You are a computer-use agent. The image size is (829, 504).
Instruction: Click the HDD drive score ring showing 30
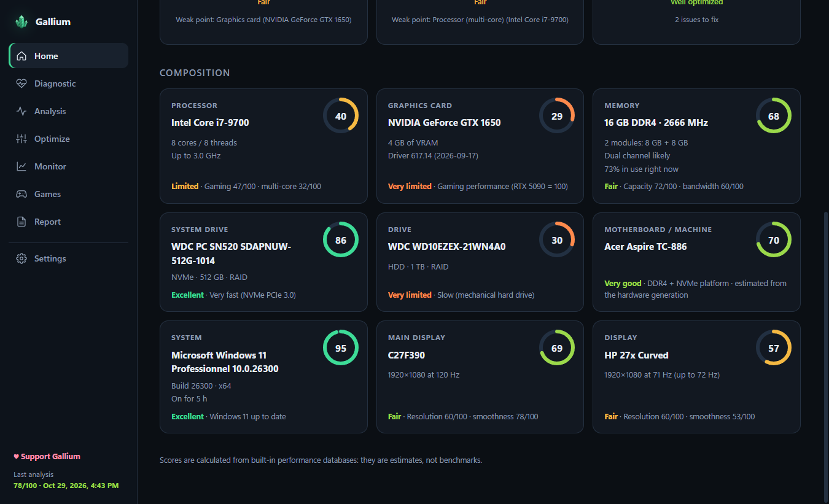pos(557,239)
